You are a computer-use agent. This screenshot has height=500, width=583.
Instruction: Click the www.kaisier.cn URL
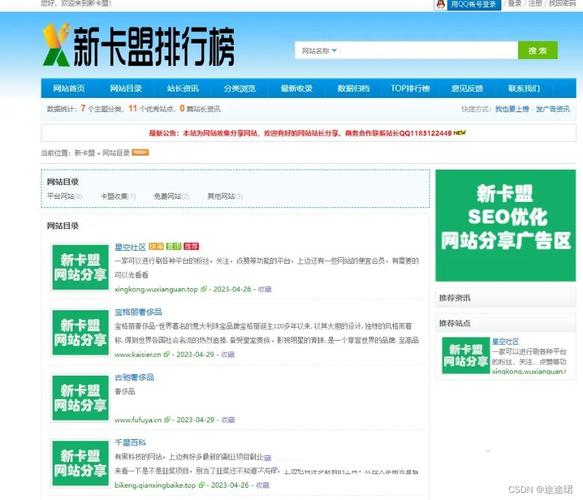click(x=138, y=355)
